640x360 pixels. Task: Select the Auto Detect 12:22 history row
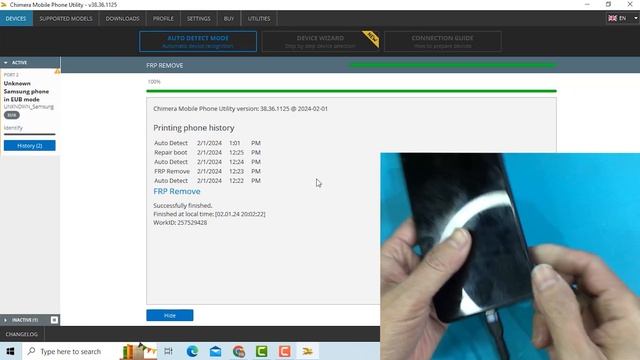[x=207, y=180]
